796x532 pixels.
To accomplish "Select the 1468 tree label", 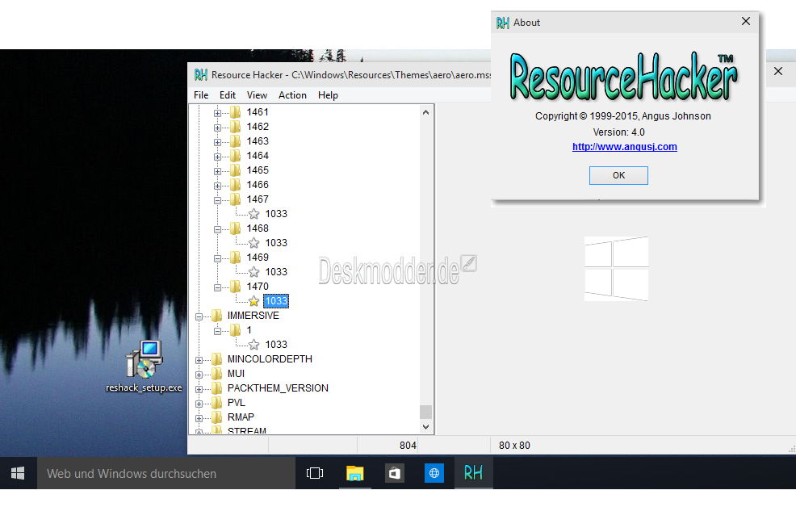I will coord(258,228).
